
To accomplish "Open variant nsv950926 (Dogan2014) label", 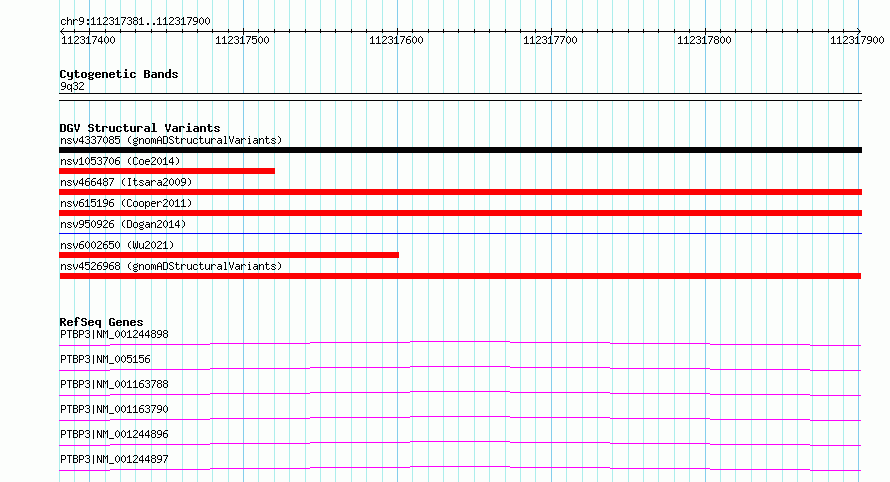I will click(x=123, y=224).
